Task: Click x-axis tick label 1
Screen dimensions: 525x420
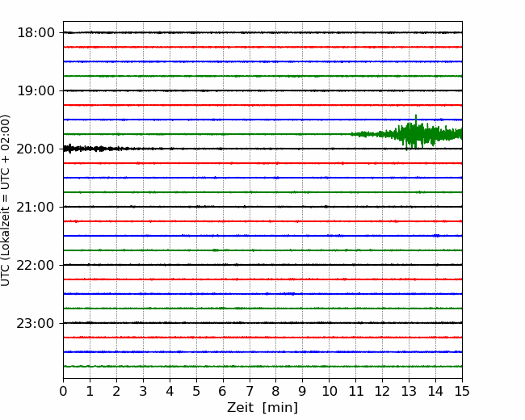Action: click(90, 391)
